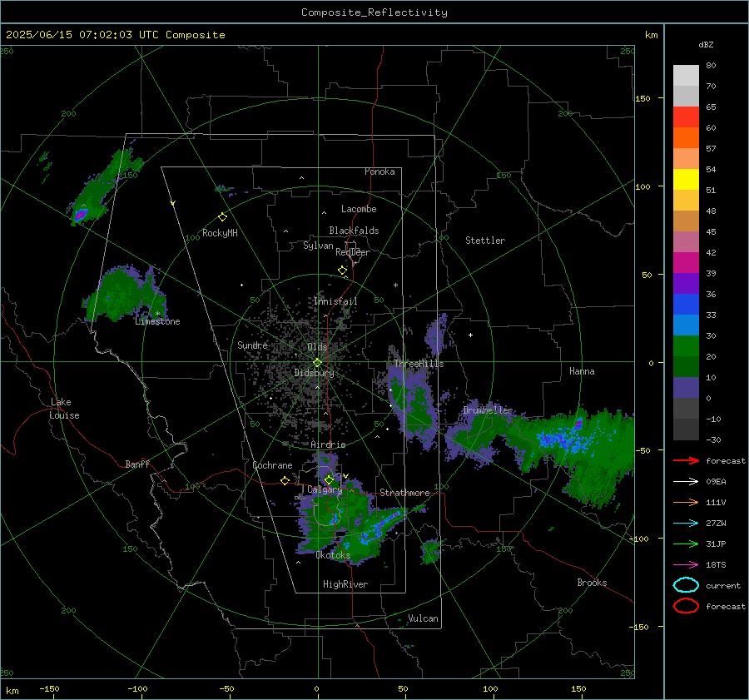Click the white plus marker west of Hanna
This screenshot has height=700, width=749.
click(x=470, y=335)
